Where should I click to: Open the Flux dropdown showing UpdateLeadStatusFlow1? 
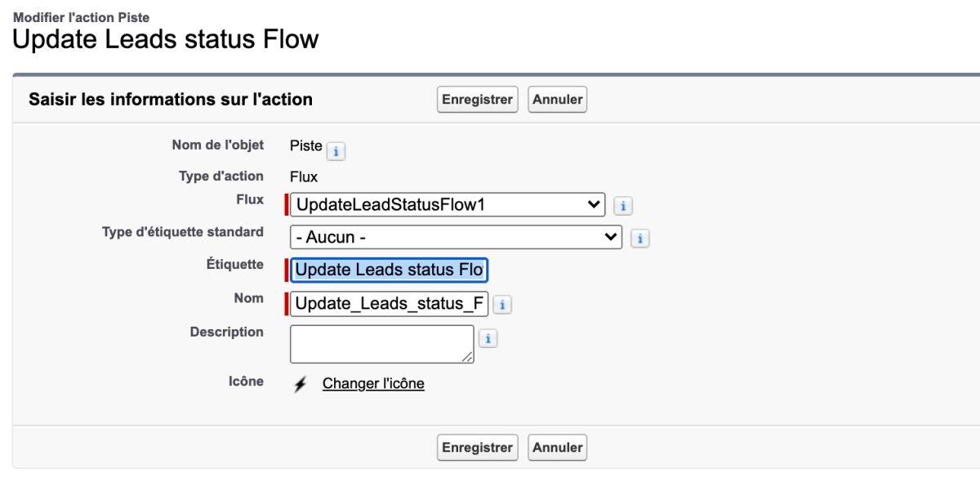pyautogui.click(x=448, y=204)
